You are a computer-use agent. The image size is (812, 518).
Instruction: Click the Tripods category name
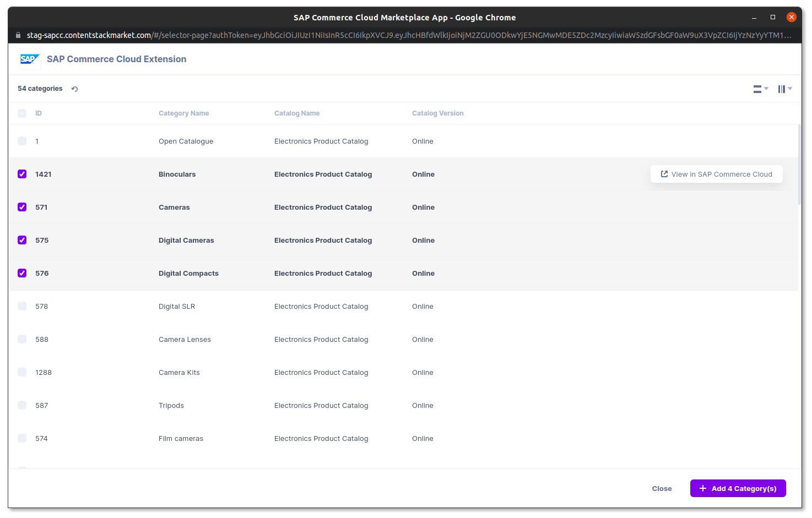point(171,405)
